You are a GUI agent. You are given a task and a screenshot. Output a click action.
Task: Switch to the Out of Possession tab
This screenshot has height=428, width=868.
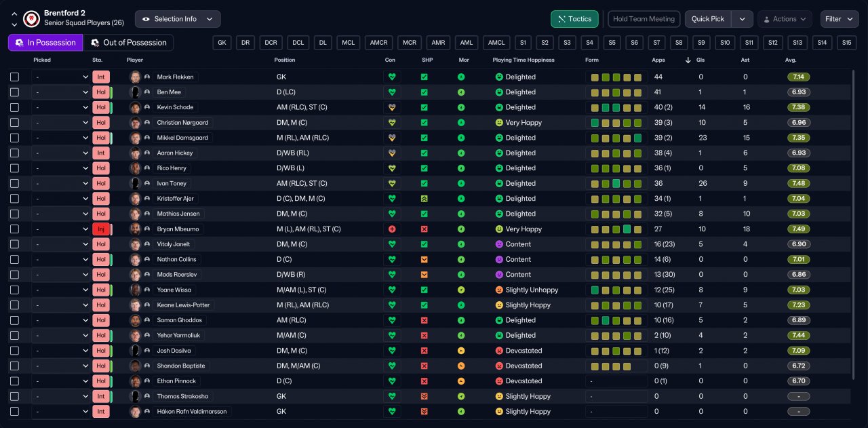[x=128, y=43]
